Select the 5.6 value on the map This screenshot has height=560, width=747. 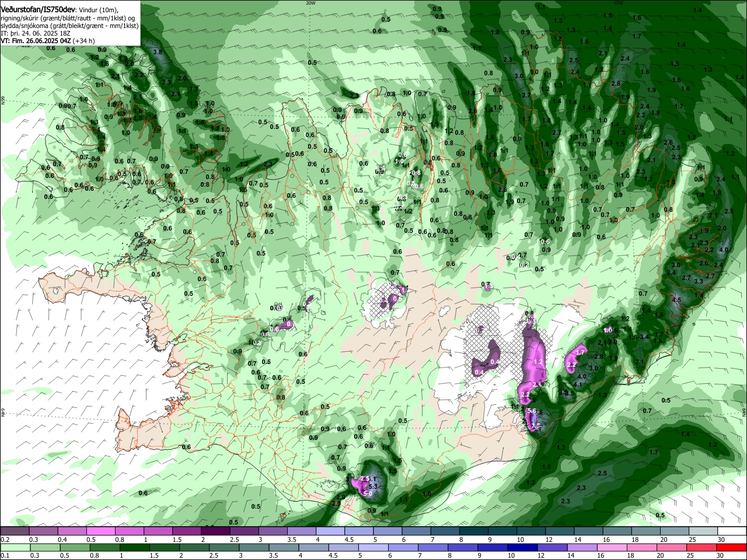531,411
